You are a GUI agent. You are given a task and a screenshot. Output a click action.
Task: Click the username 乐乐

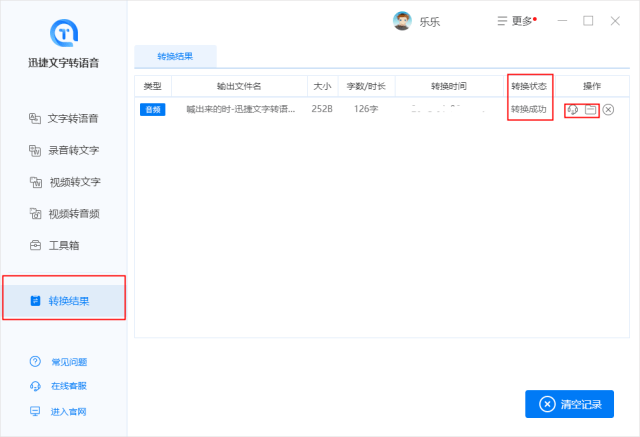(430, 22)
